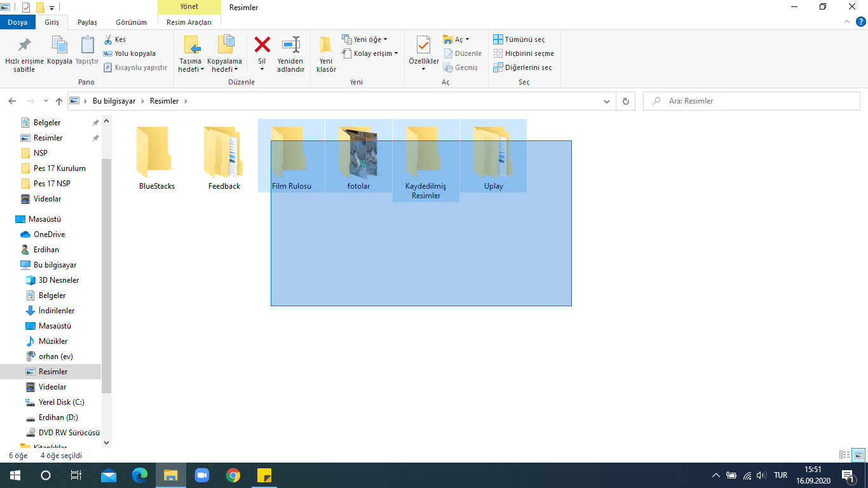The width and height of the screenshot is (868, 488).
Task: Open the Yeni öğe dropdown
Action: 365,39
